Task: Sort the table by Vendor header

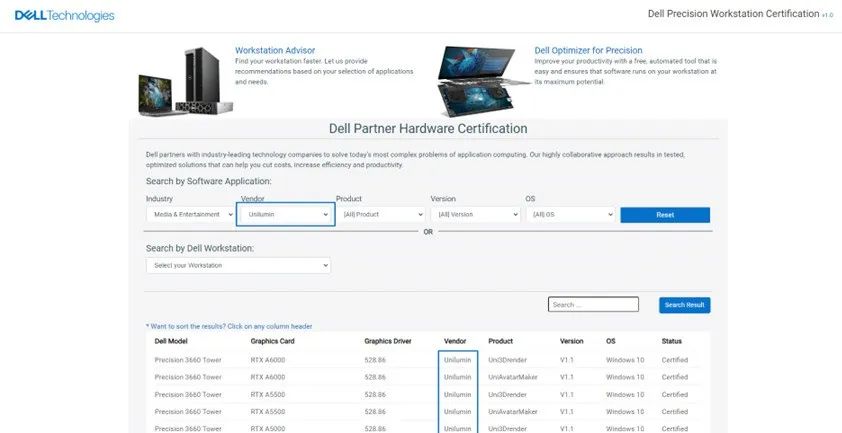Action: (455, 341)
